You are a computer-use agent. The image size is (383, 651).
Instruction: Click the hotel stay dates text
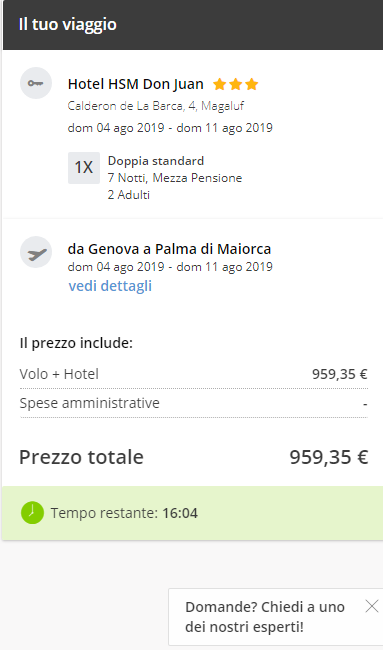tap(170, 127)
